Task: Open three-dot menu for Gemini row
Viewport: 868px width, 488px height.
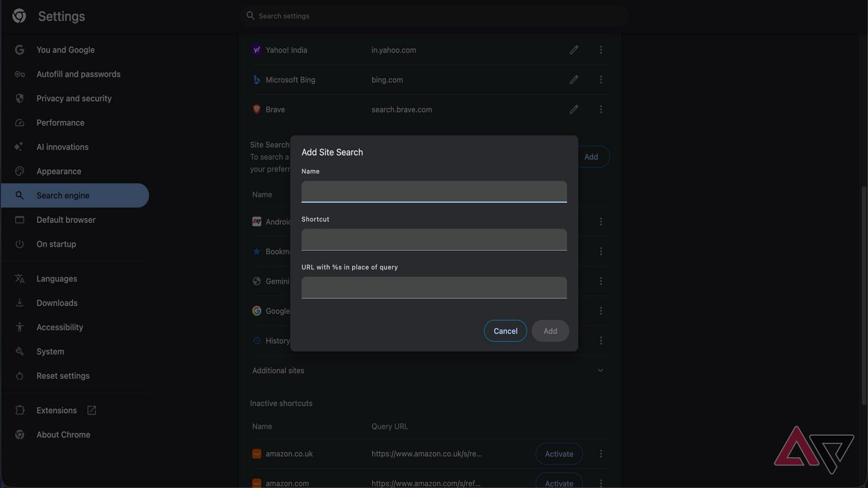Action: (x=601, y=281)
